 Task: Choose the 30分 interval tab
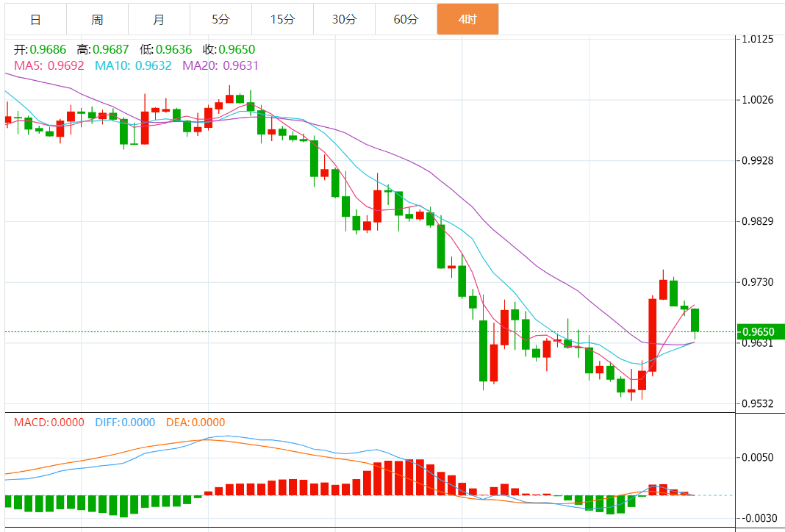pyautogui.click(x=345, y=20)
